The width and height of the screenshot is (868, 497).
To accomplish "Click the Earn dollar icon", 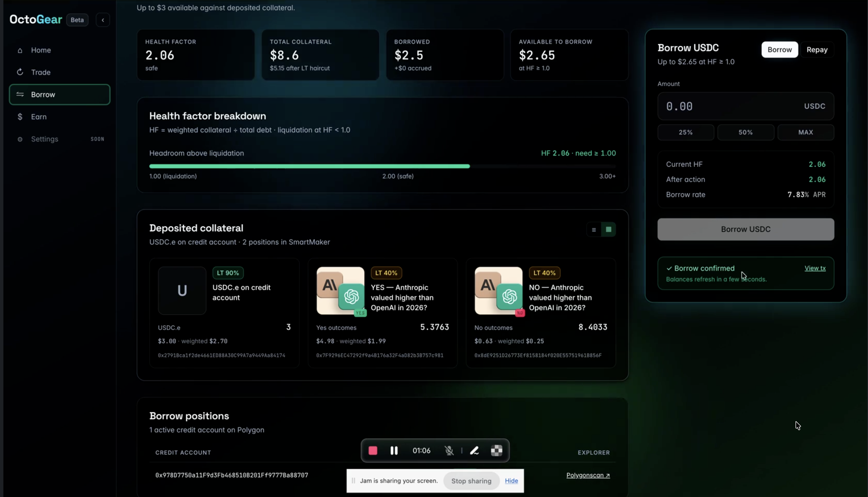I will click(x=20, y=117).
